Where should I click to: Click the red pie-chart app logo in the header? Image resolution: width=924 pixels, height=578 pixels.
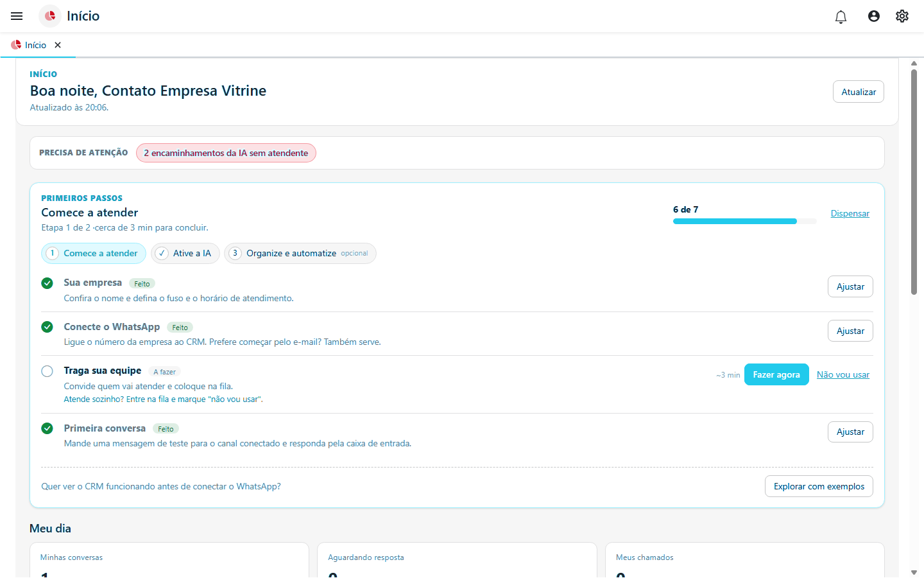(50, 16)
